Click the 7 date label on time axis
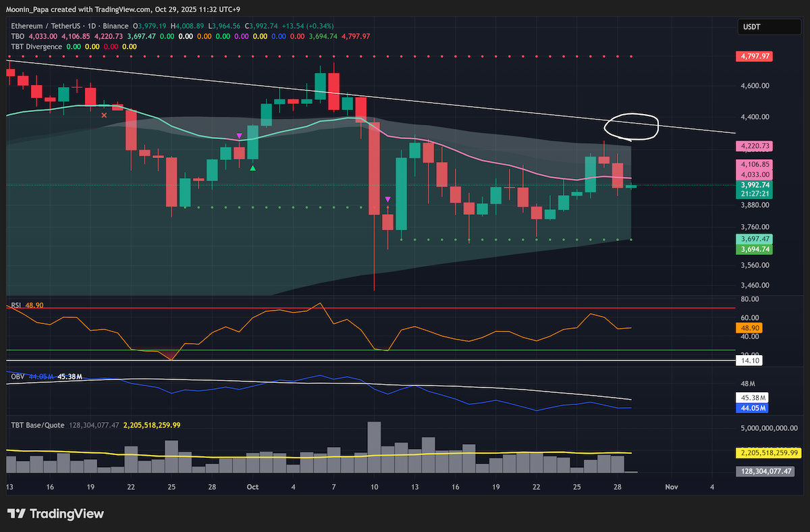This screenshot has width=810, height=532. pos(333,486)
